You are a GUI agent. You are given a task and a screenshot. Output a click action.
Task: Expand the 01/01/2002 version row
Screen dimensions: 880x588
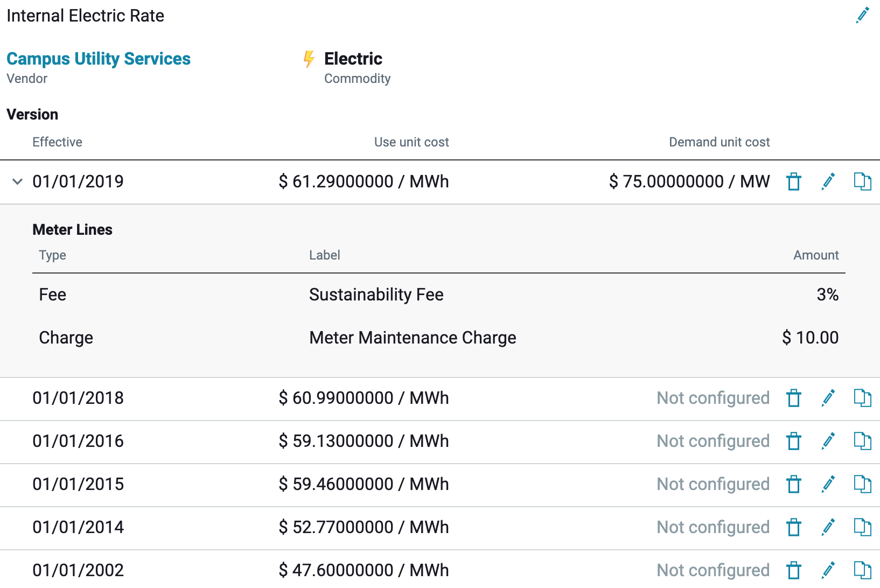click(78, 570)
